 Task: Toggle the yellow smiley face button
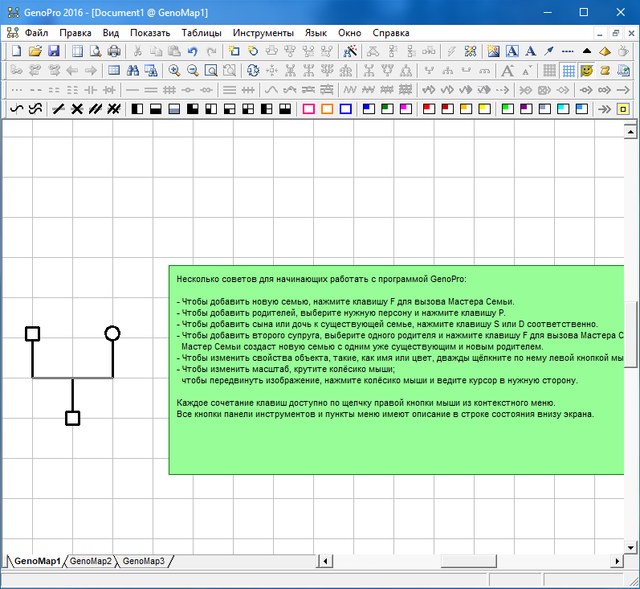(x=586, y=70)
